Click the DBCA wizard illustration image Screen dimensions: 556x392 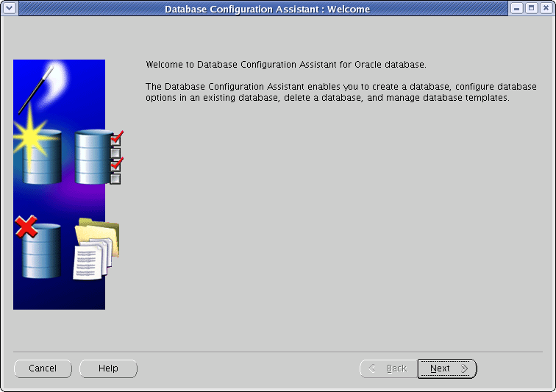point(68,185)
